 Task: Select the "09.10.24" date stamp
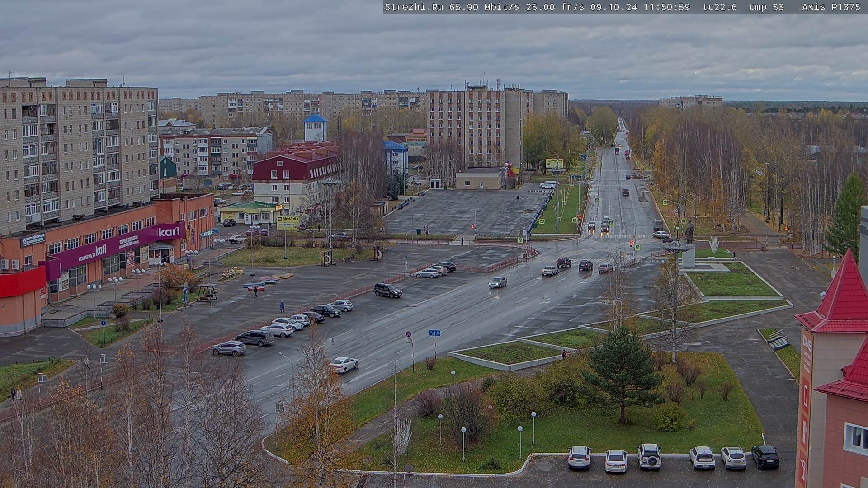pyautogui.click(x=614, y=7)
